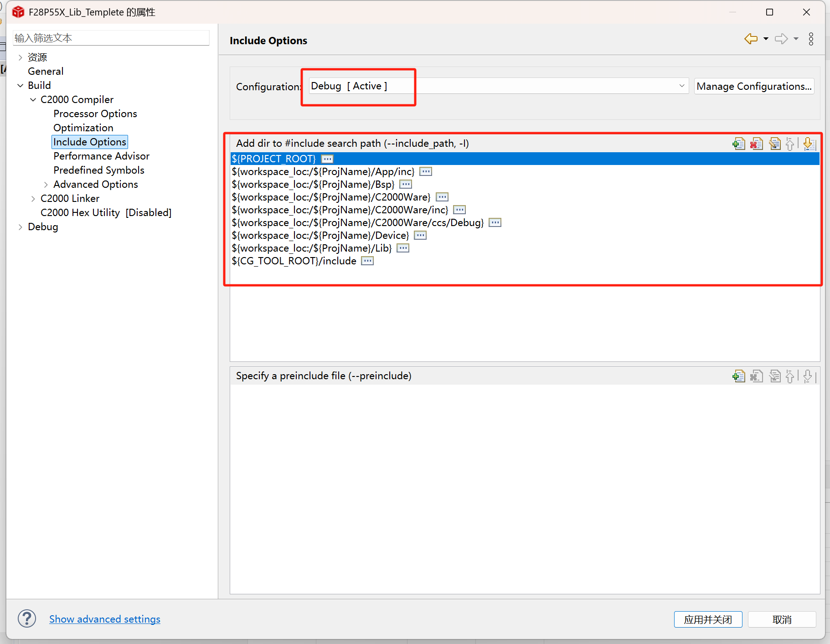Browse button next to ${CG_TOOL_ROOT}/include
830x644 pixels.
tap(367, 261)
